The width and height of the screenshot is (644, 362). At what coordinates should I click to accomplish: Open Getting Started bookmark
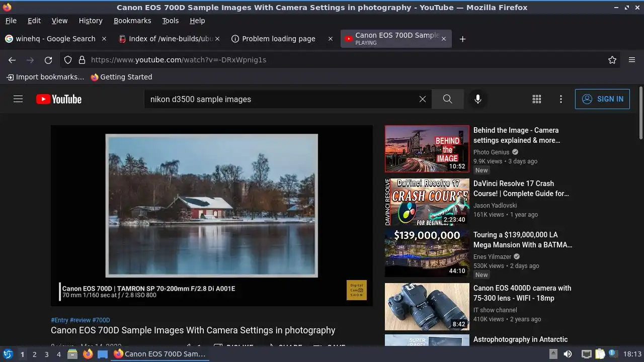click(121, 77)
